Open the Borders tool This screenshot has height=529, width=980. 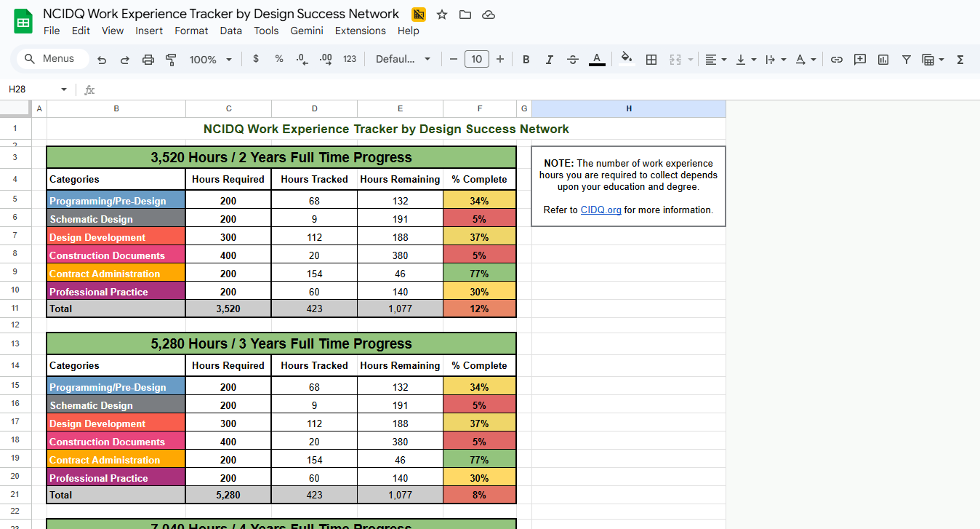(x=651, y=60)
